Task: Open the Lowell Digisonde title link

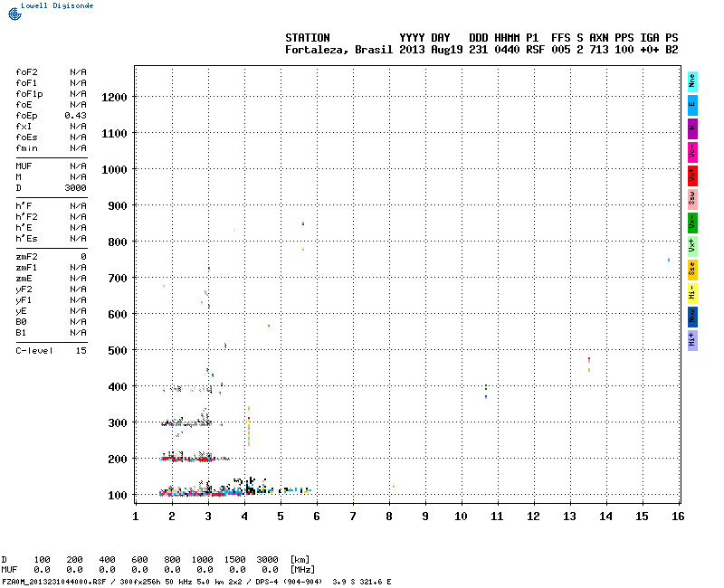Action: [x=57, y=5]
